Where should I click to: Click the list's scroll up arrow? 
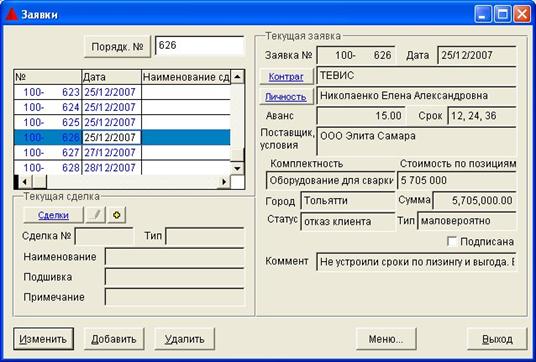(238, 77)
